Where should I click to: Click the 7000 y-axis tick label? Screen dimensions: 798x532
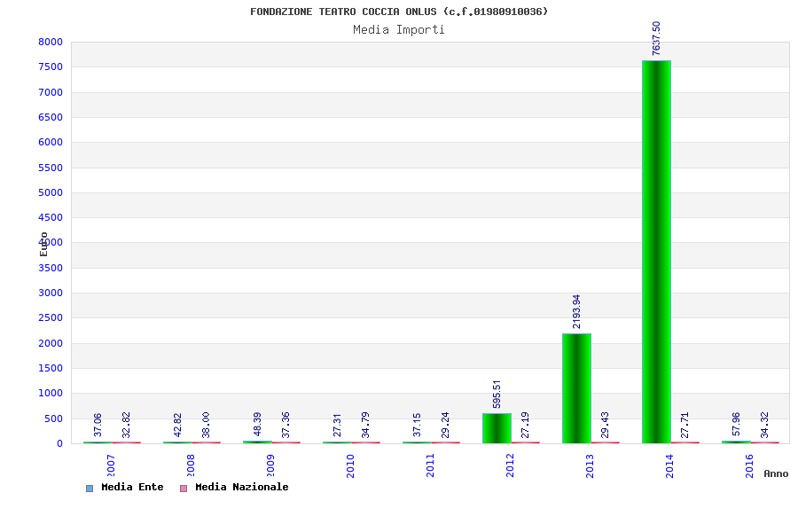[x=51, y=92]
